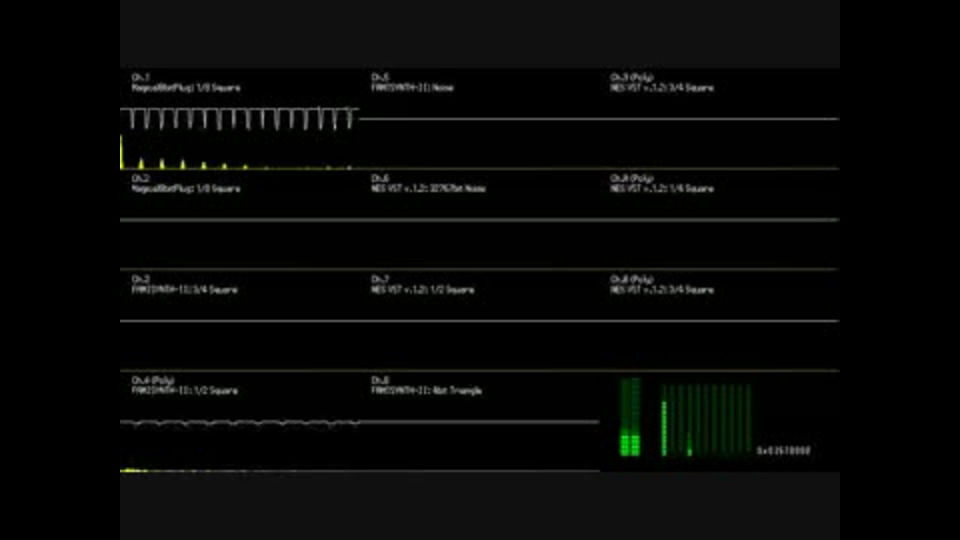Click the Ch.6 channel label

click(380, 179)
